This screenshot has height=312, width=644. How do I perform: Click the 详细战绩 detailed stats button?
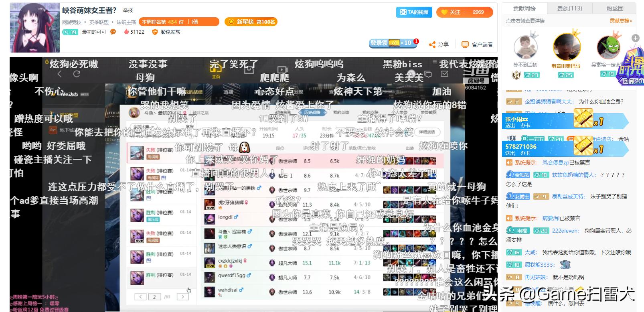[427, 132]
